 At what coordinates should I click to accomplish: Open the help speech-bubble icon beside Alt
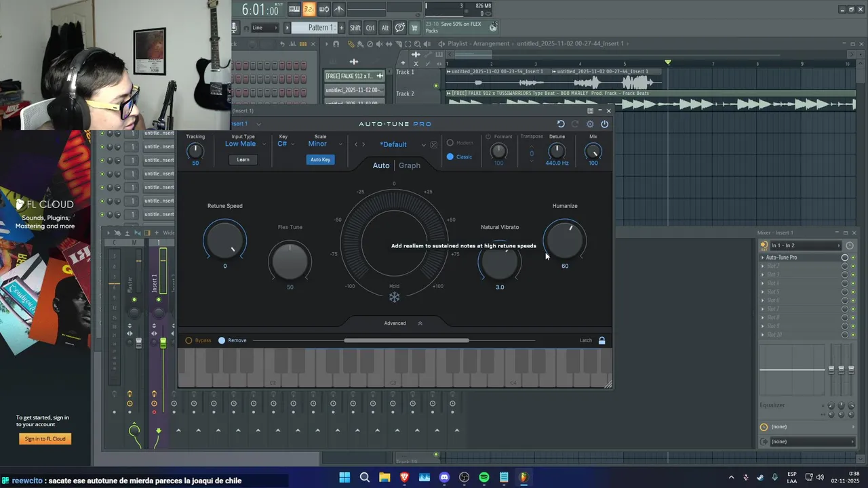pos(400,28)
